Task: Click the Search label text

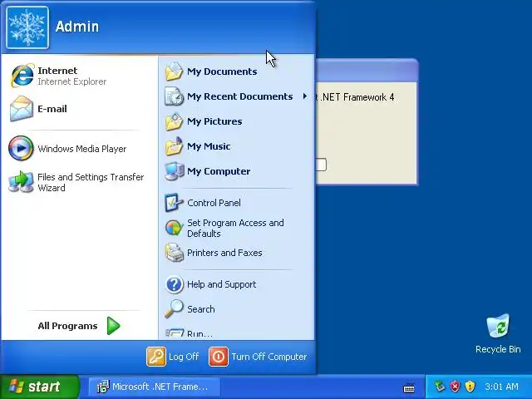Action: tap(201, 309)
